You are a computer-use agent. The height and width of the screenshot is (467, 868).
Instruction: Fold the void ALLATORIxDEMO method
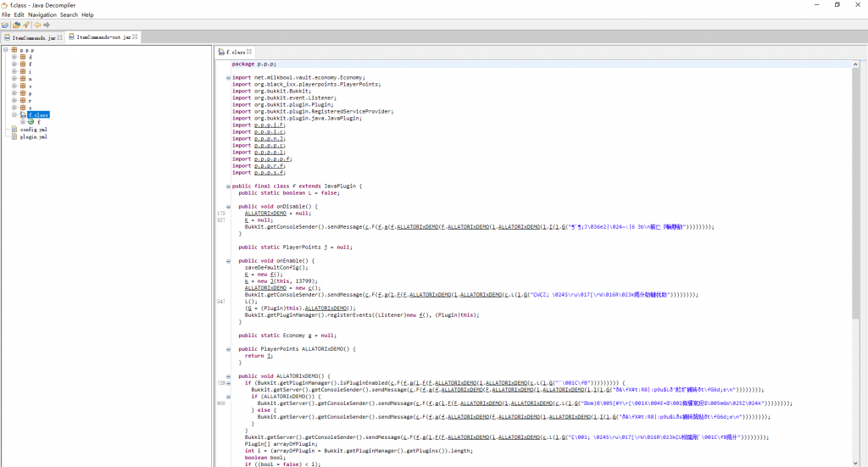point(228,376)
